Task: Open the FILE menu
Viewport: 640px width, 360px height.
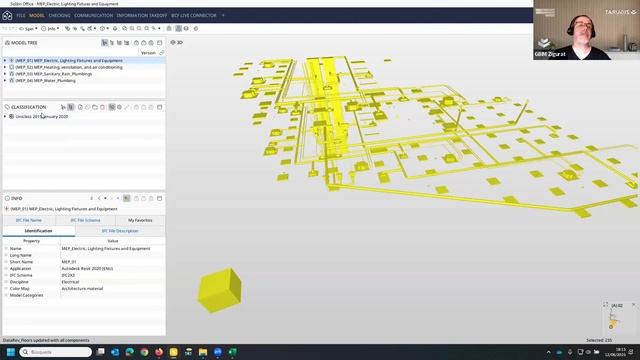Action: click(21, 16)
